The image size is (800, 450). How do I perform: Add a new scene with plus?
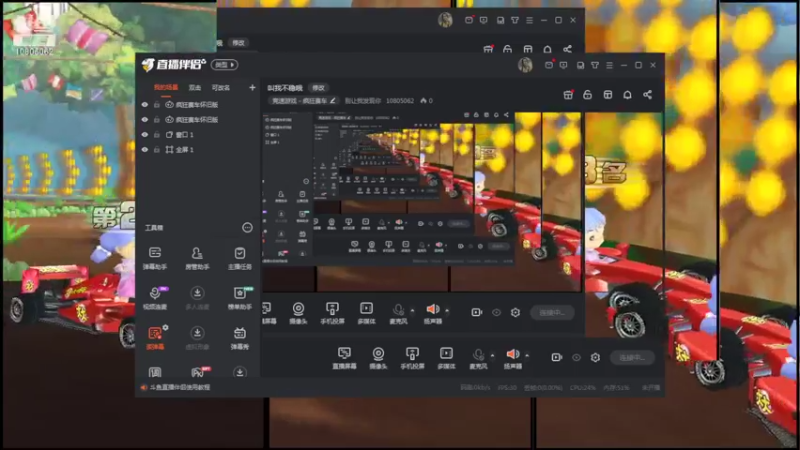252,88
